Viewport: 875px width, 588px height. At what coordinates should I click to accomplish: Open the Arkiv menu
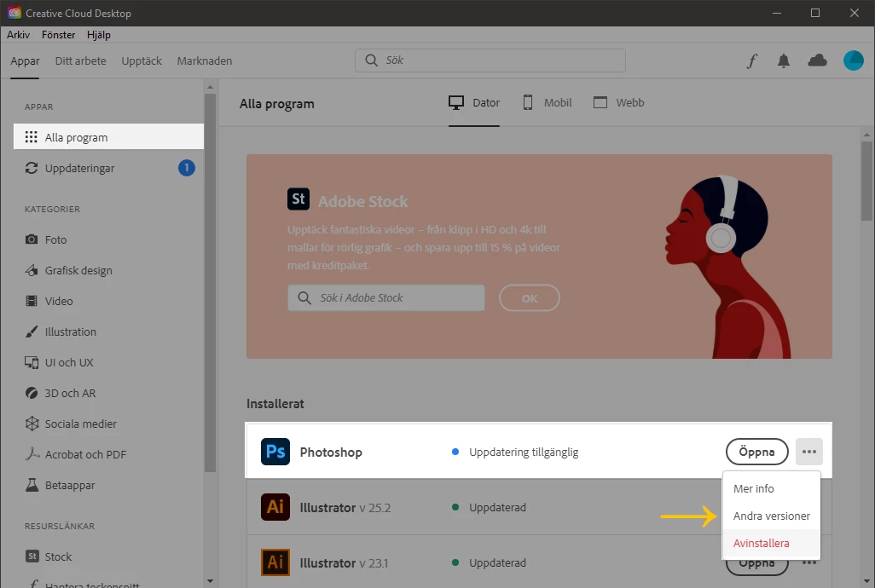(x=19, y=35)
